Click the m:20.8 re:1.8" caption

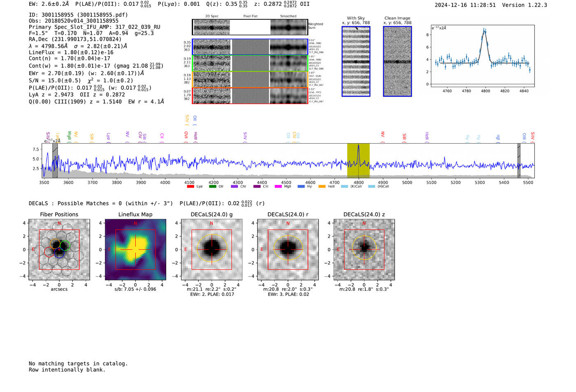[x=364, y=289]
